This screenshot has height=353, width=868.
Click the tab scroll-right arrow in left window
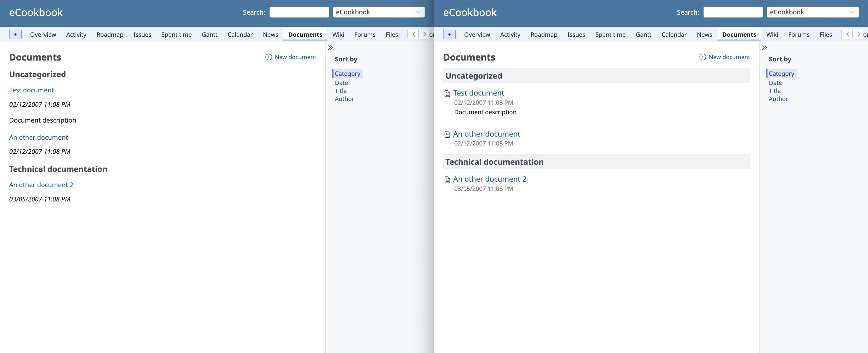tap(424, 34)
